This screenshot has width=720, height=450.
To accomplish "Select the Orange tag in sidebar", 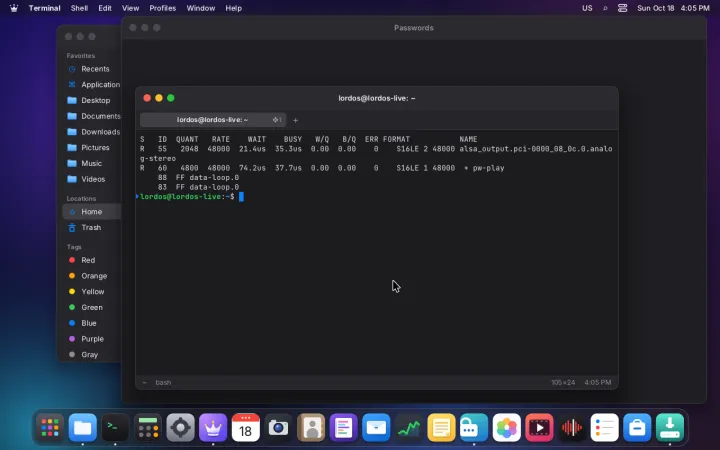I will tap(92, 276).
